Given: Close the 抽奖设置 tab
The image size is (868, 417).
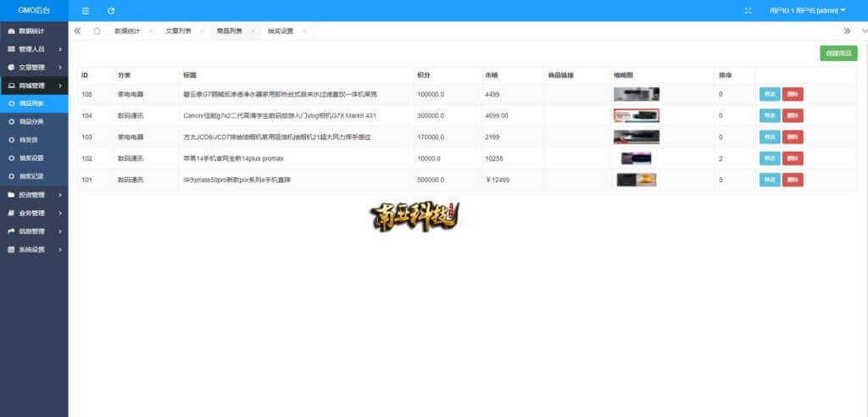Looking at the screenshot, I should click(303, 31).
